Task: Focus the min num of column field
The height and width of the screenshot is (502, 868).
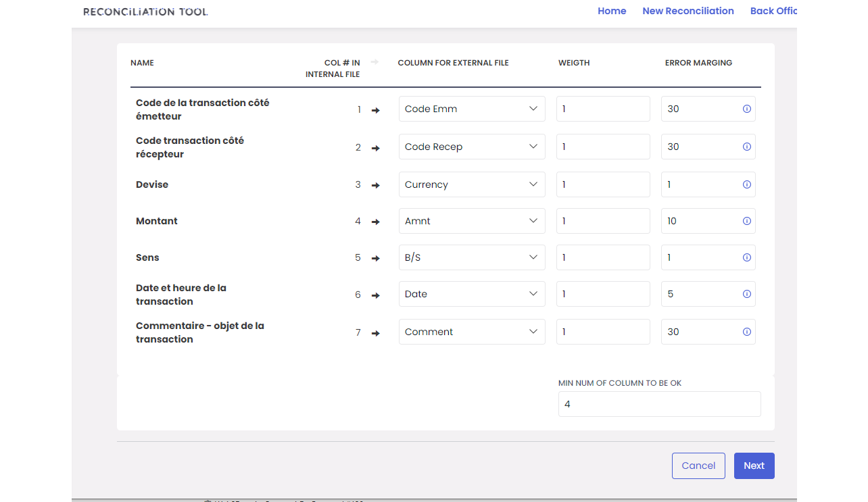Action: (x=659, y=404)
